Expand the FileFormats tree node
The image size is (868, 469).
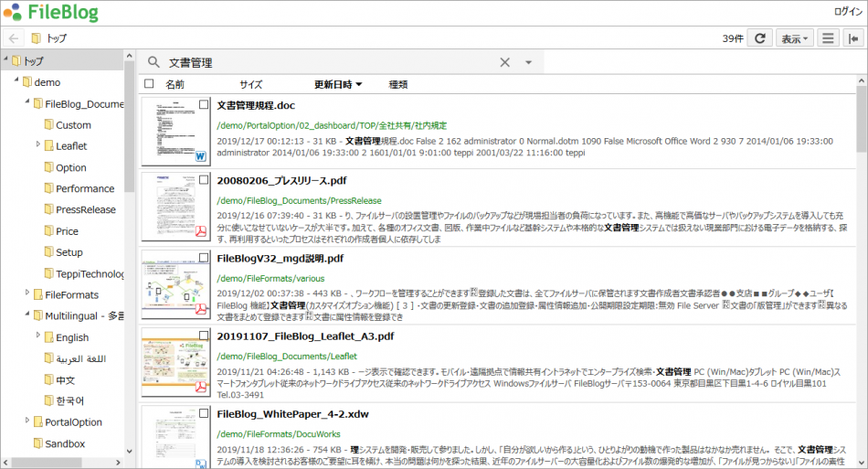point(27,293)
